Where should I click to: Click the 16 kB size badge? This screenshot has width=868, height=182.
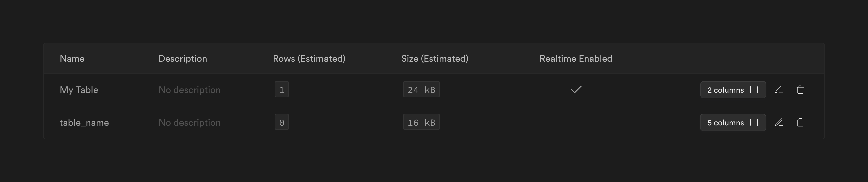[421, 122]
